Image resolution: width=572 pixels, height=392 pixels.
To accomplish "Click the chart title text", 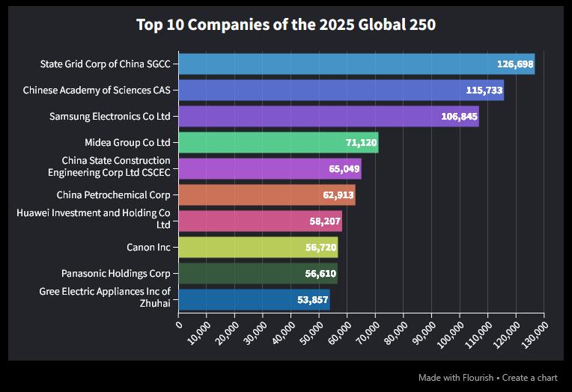I will [285, 25].
